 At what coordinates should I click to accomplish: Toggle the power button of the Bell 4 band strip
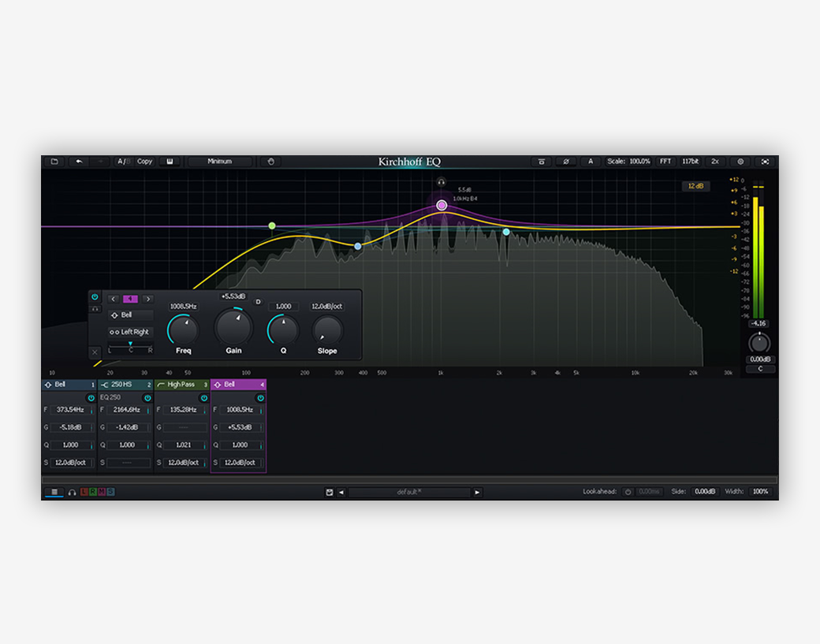pos(260,398)
